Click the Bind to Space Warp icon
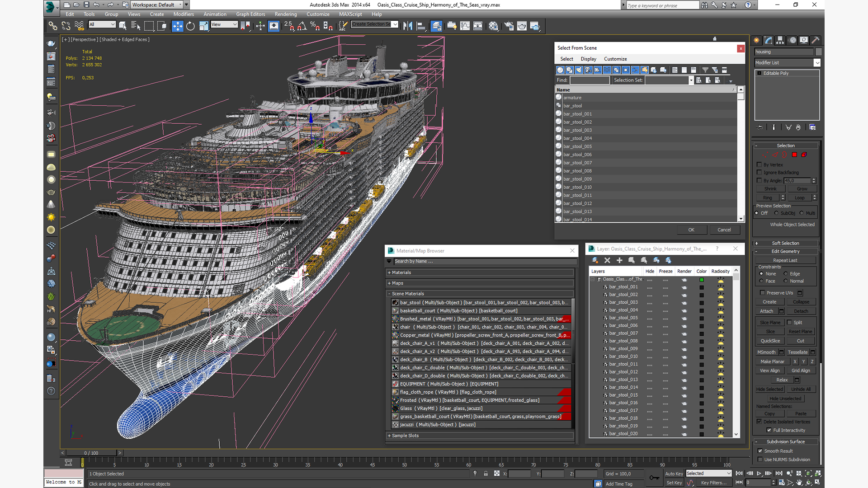 pyautogui.click(x=79, y=26)
